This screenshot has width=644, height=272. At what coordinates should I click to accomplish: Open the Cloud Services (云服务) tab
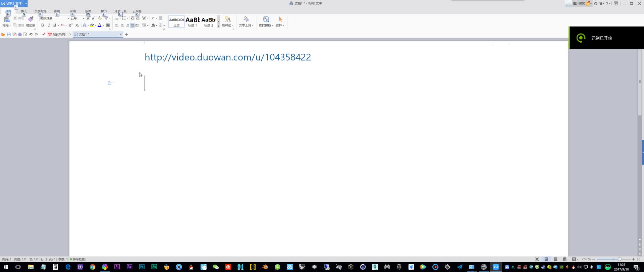(137, 11)
